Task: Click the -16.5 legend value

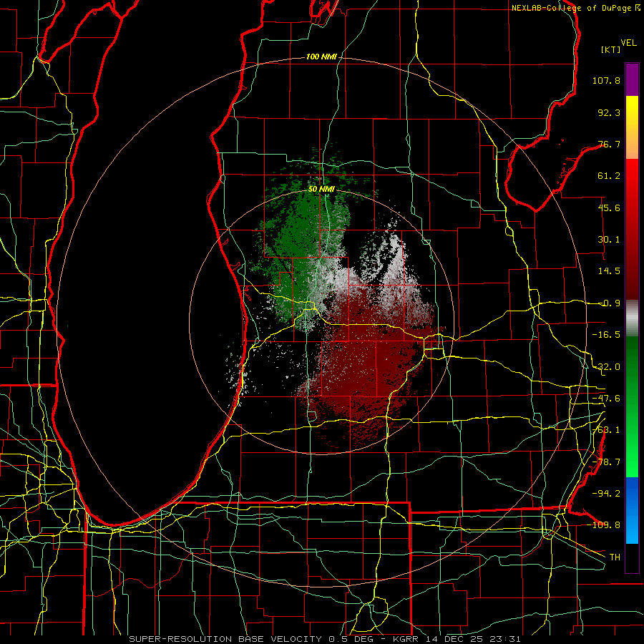Action: pos(606,335)
